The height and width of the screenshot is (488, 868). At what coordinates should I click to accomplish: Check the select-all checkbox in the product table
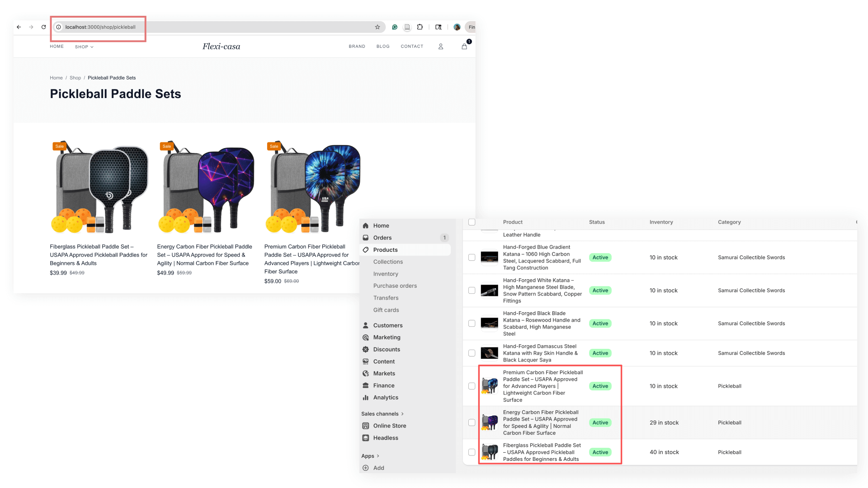click(472, 222)
